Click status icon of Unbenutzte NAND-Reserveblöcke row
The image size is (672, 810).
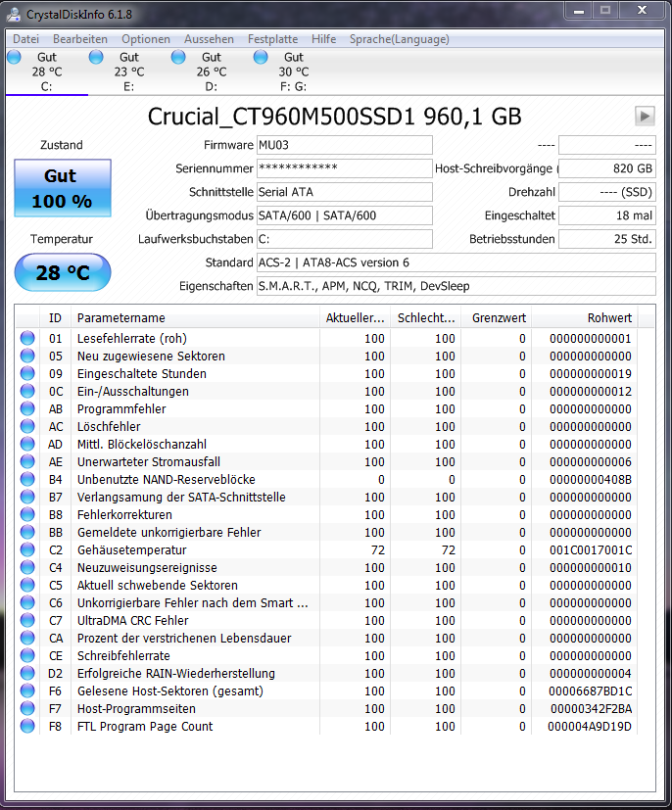point(27,479)
